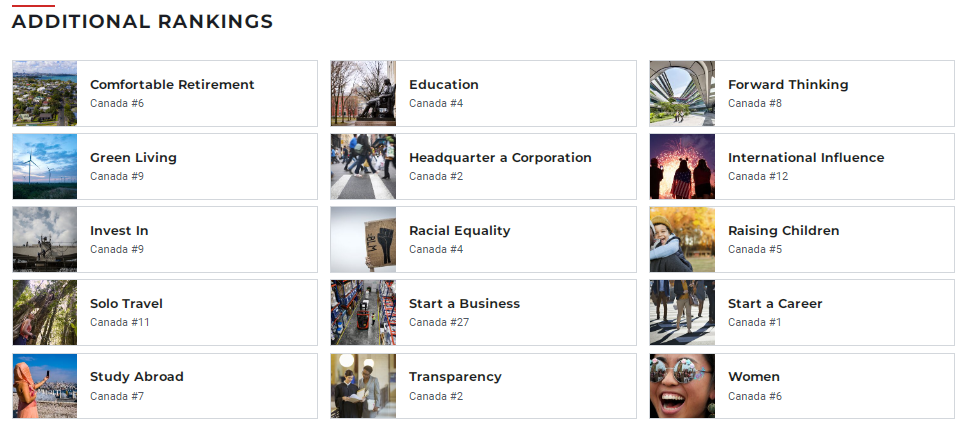Click the Education ranking thumbnail with statue

(363, 93)
